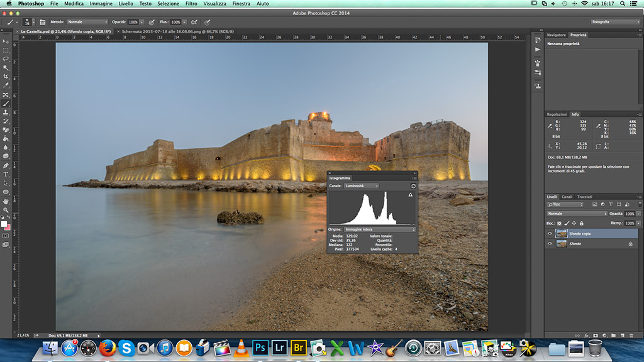
Task: Click the pink background color swatch
Action: pos(8,227)
